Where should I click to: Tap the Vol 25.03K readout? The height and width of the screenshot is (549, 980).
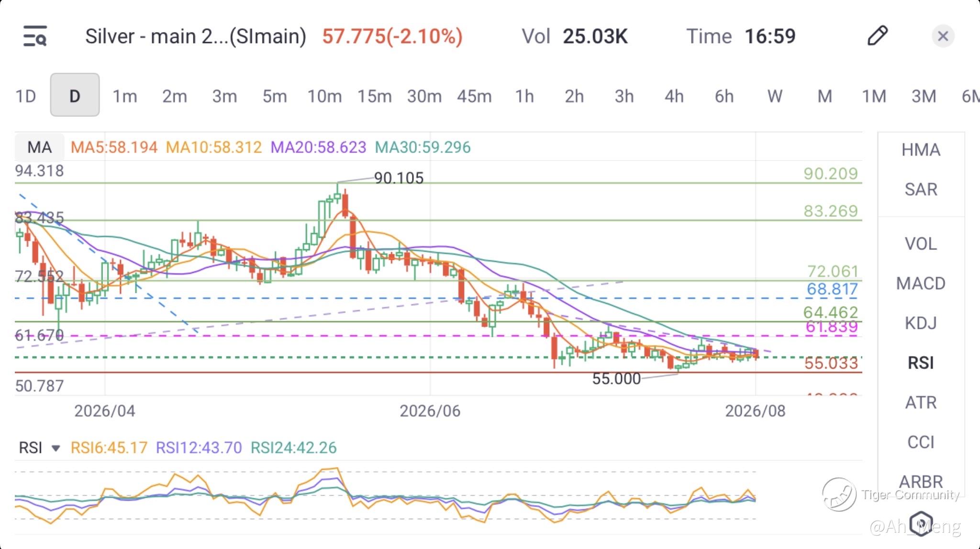click(574, 36)
